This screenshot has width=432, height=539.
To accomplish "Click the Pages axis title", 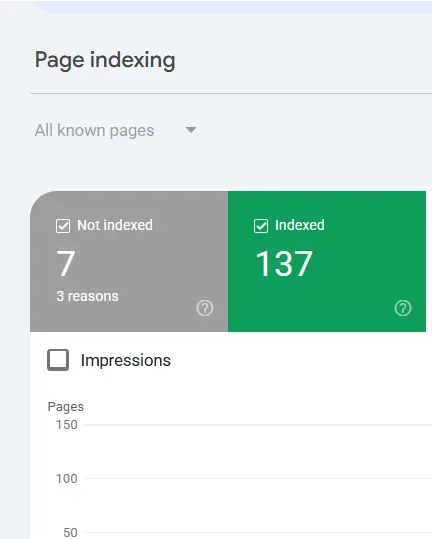I will click(66, 407).
